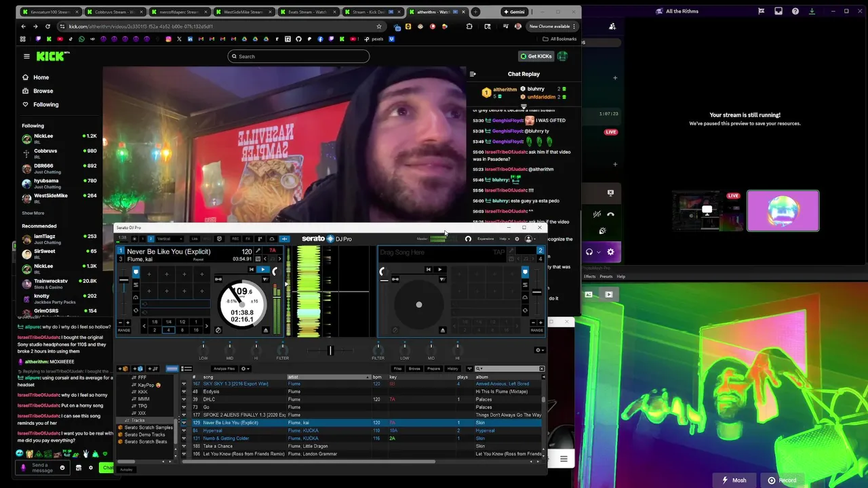This screenshot has height=488, width=868.
Task: Select Serato Scratch Samples crate
Action: (145, 428)
